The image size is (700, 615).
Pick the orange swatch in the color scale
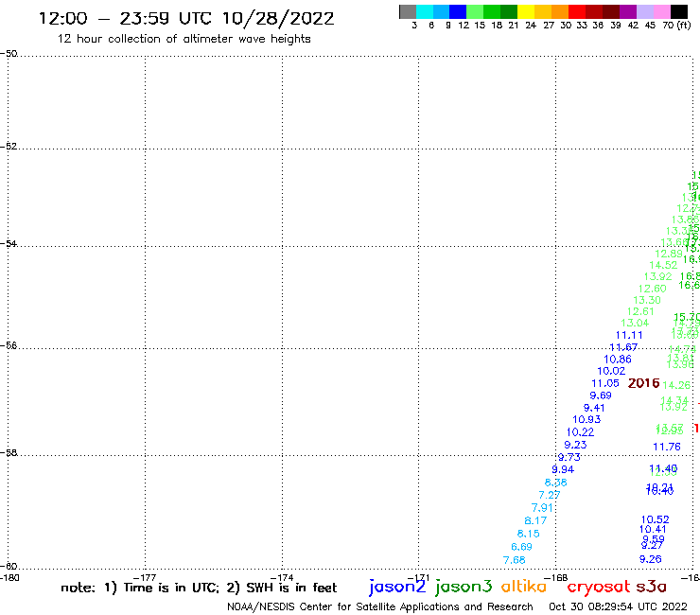coord(560,12)
